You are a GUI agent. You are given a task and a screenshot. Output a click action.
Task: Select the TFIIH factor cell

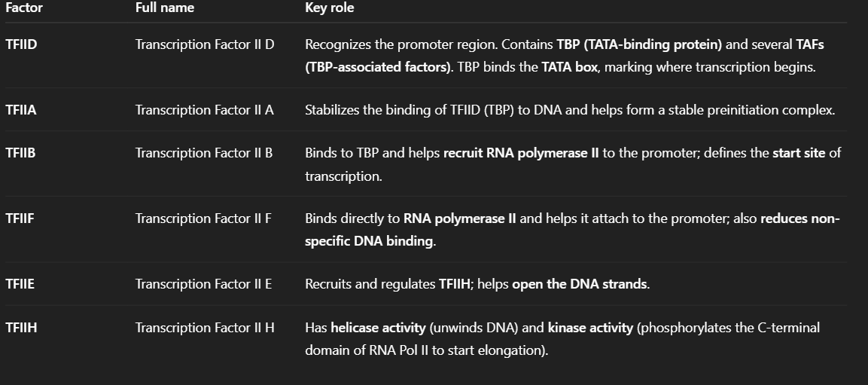(21, 328)
